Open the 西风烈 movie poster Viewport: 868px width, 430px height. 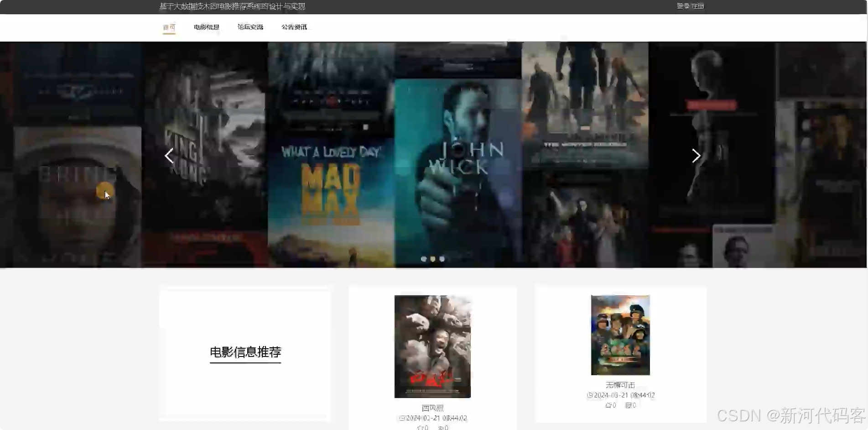[432, 346]
